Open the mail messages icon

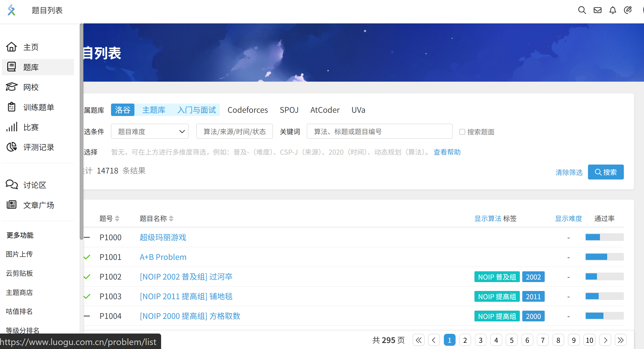(597, 10)
